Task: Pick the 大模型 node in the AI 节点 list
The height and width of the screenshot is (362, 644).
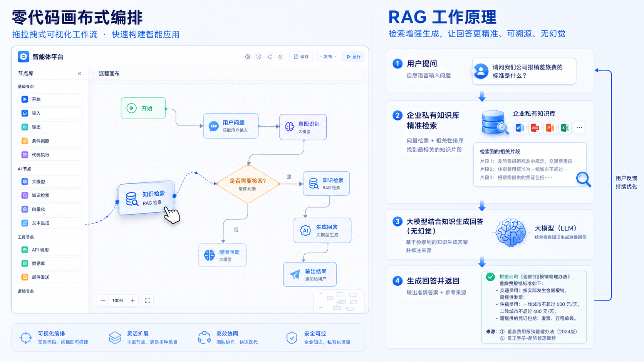Action: pyautogui.click(x=50, y=182)
